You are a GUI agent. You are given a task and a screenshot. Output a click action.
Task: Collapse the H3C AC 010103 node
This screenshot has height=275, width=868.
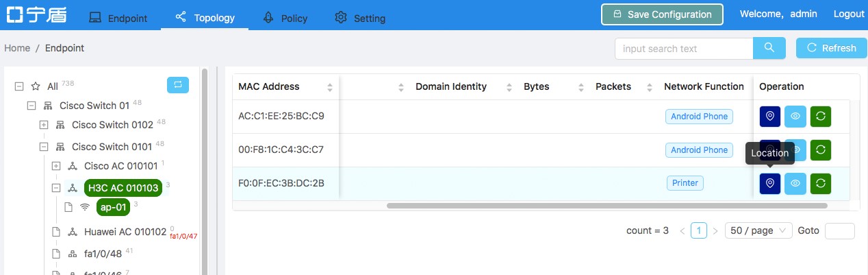tap(56, 188)
